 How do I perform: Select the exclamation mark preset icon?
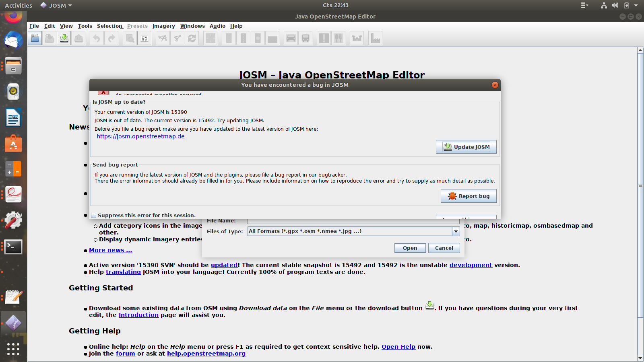click(324, 38)
